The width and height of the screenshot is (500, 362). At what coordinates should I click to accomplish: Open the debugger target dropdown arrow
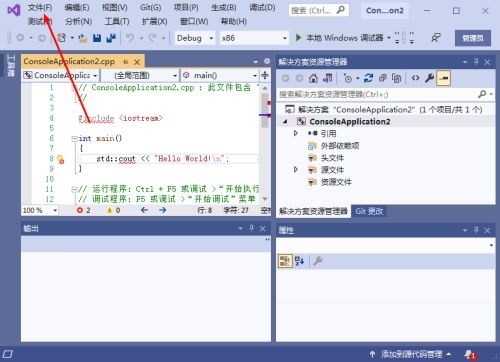pyautogui.click(x=389, y=38)
